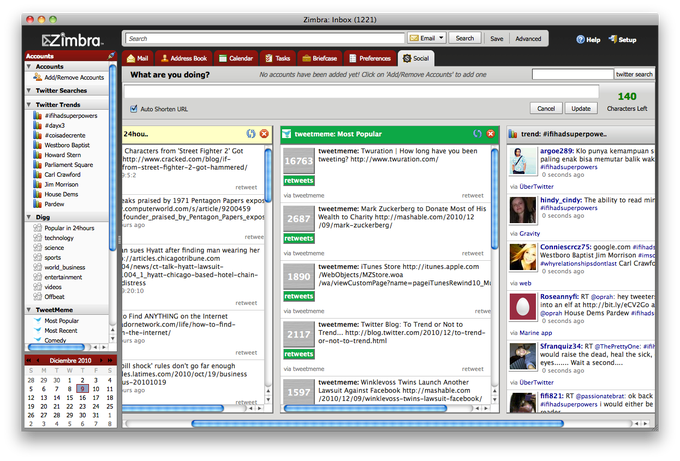Open hindy_cindy user link
Viewport: 680px width, 461px height.
(561, 200)
